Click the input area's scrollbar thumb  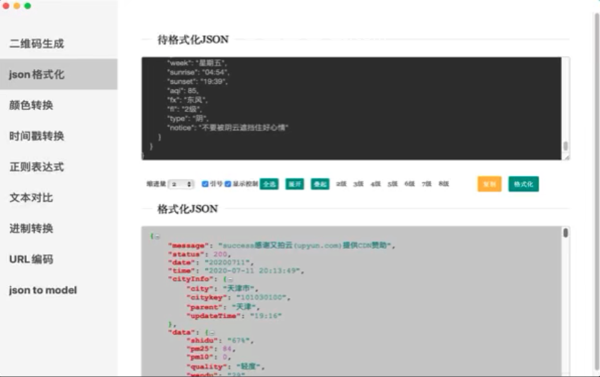pyautogui.click(x=566, y=146)
